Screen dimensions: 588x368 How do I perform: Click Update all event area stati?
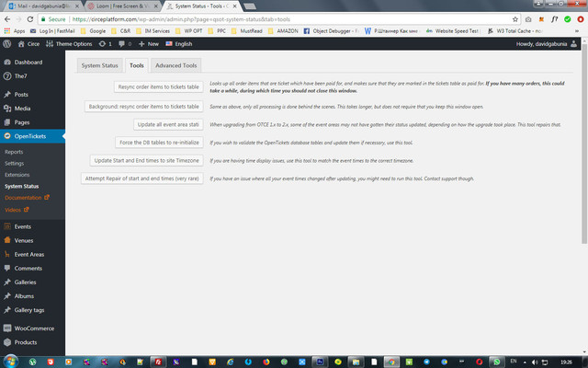tap(168, 124)
